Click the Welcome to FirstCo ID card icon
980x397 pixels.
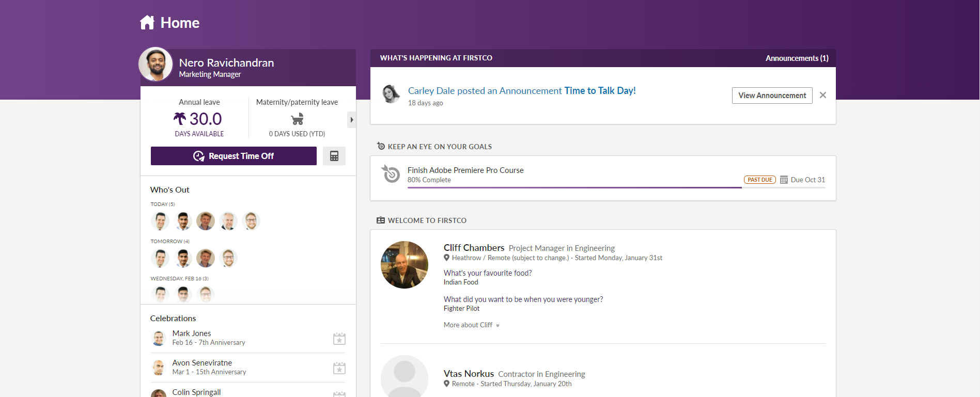pos(381,220)
